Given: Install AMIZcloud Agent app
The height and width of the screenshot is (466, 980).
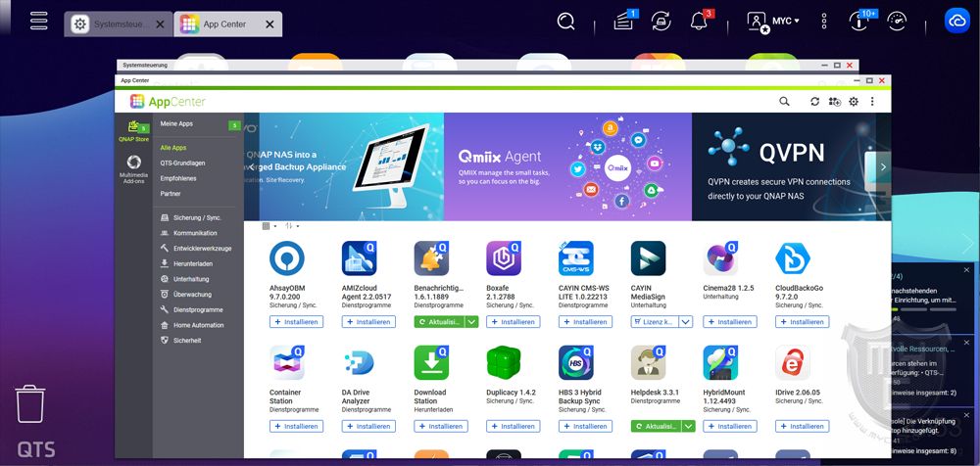Looking at the screenshot, I should point(368,322).
